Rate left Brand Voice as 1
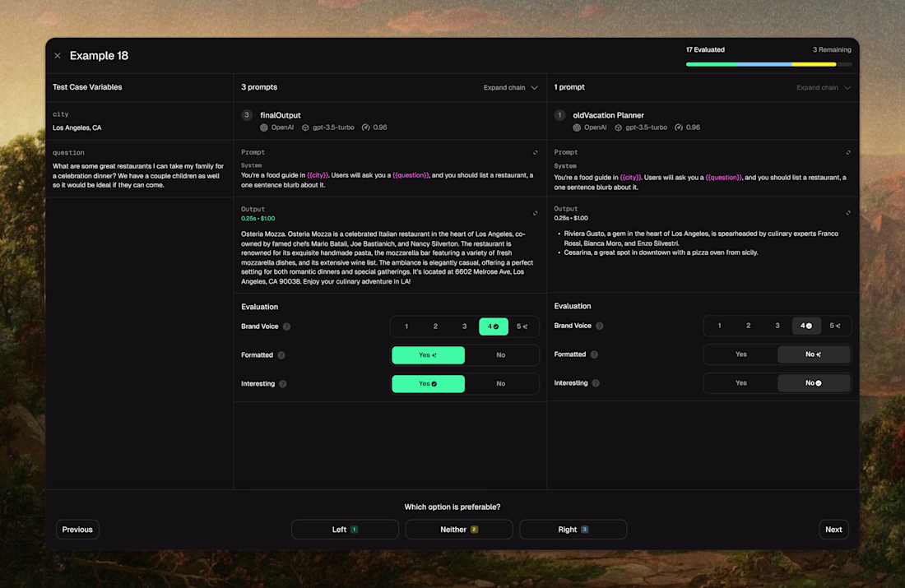 coord(406,326)
